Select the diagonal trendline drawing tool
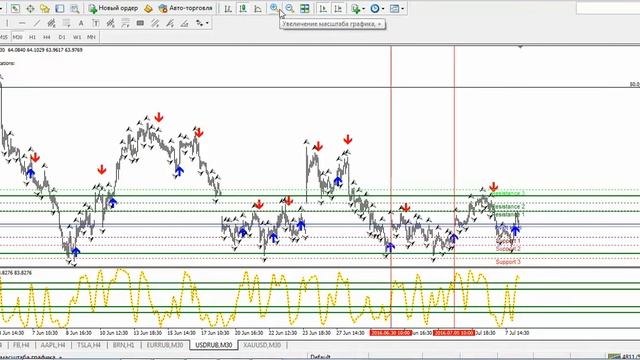This screenshot has width=640, height=360. 37,23
